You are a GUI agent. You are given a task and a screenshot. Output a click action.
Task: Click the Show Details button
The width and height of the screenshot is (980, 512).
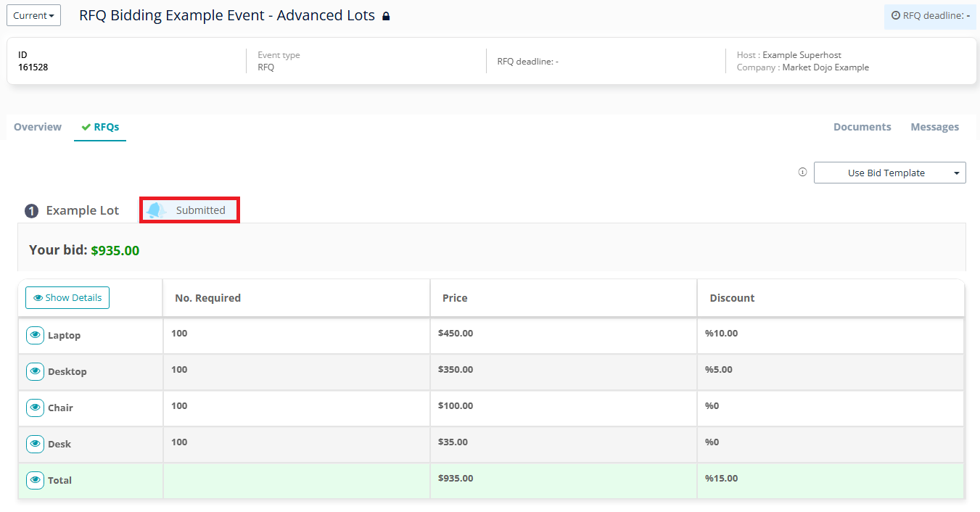[x=67, y=297]
